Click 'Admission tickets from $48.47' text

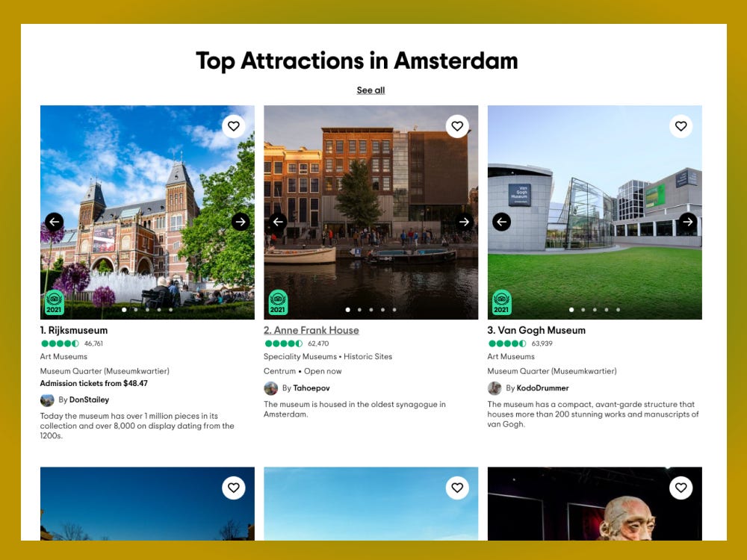pyautogui.click(x=94, y=383)
